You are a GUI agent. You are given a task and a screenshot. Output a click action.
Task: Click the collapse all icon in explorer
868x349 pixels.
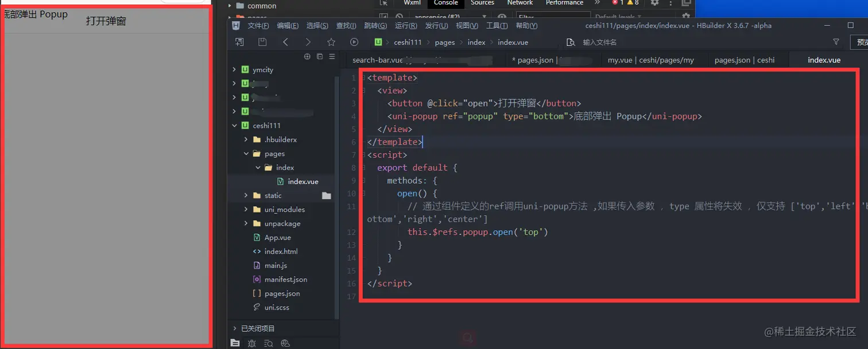(x=320, y=56)
